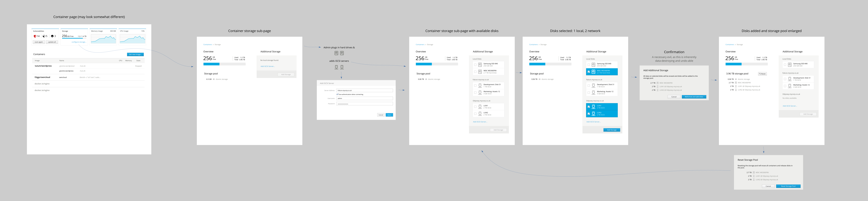Toggle Use authentication when connecting checkbox
868x201 pixels.
click(337, 94)
